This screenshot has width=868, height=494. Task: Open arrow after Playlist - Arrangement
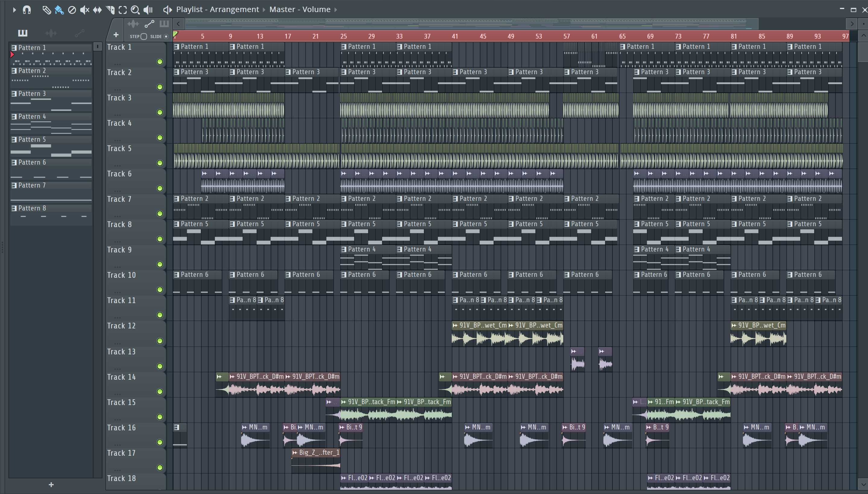click(264, 10)
